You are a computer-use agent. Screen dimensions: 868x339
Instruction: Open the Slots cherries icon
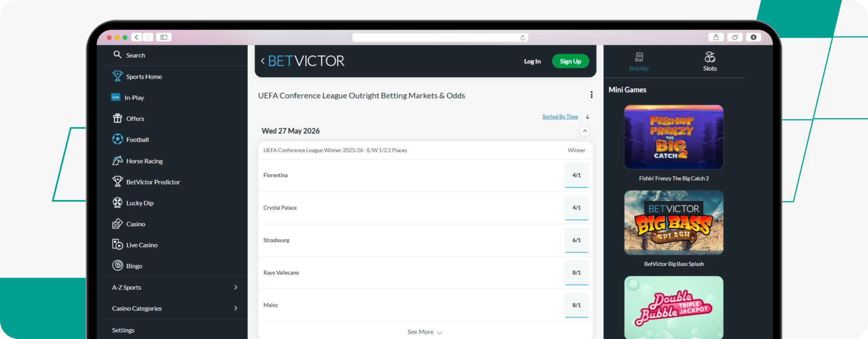(x=710, y=57)
